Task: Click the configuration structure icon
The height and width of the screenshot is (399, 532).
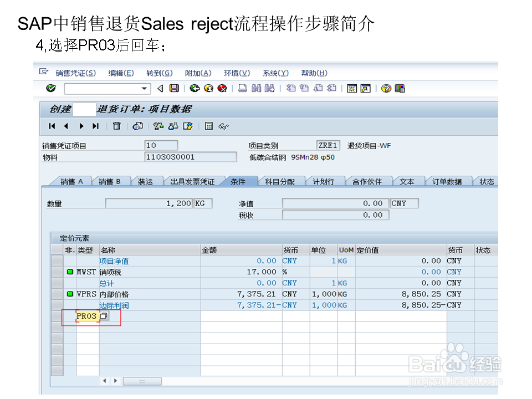Action: click(x=158, y=126)
